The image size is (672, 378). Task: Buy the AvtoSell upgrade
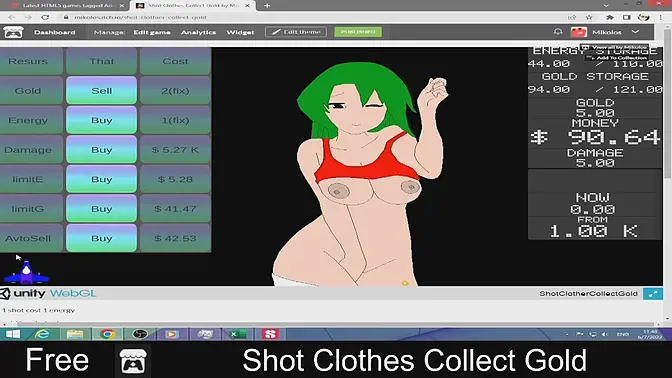pos(102,238)
